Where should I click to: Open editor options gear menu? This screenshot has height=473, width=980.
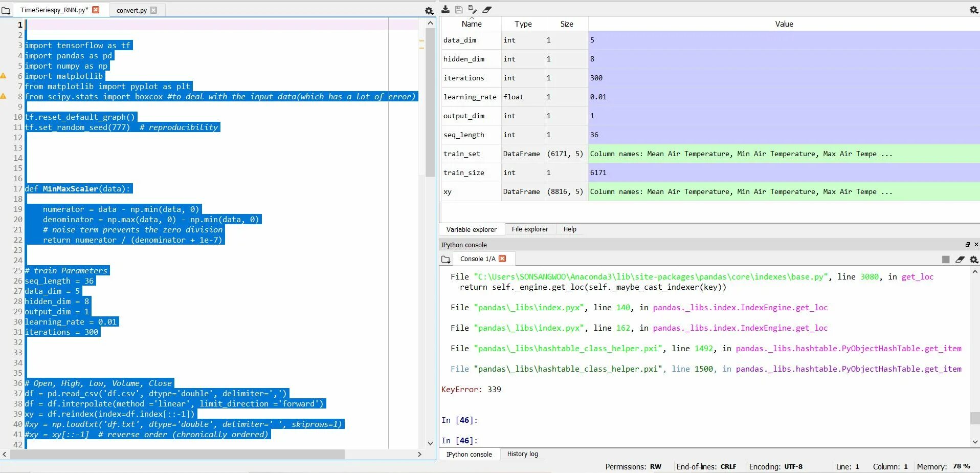click(429, 10)
